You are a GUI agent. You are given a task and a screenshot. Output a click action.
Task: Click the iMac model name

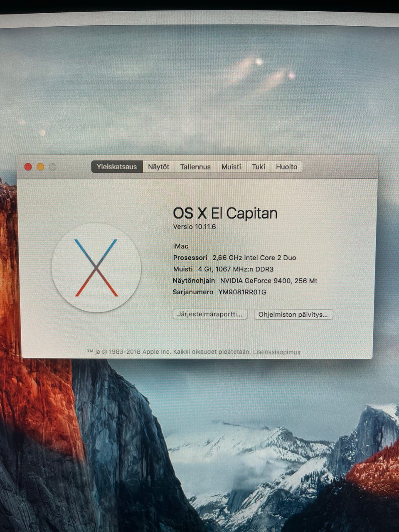click(181, 246)
